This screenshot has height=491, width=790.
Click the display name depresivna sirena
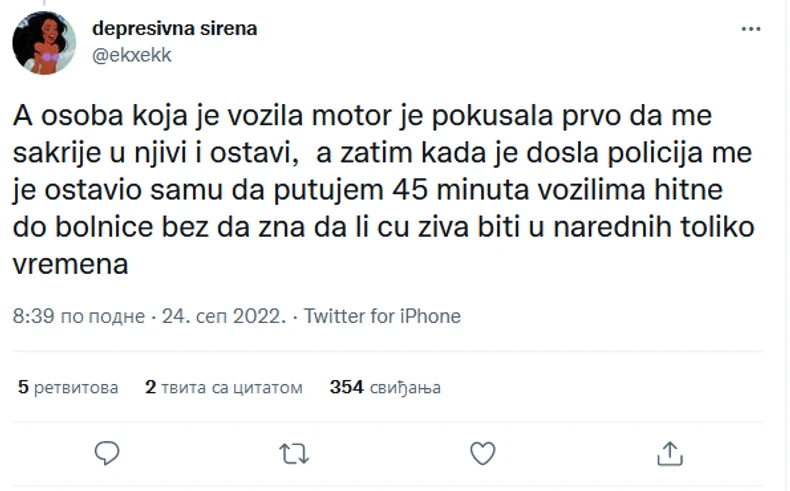174,28
